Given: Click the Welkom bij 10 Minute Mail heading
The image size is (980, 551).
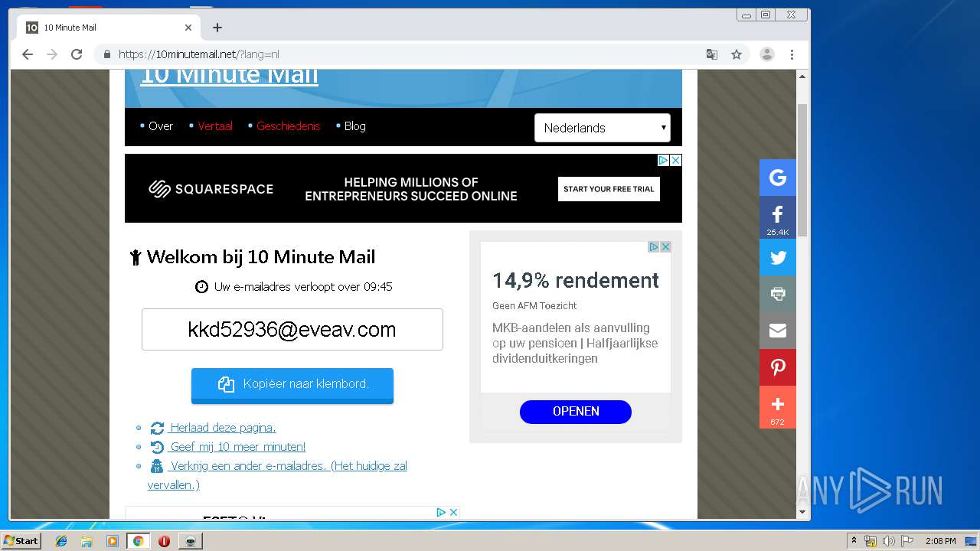Looking at the screenshot, I should coord(261,257).
